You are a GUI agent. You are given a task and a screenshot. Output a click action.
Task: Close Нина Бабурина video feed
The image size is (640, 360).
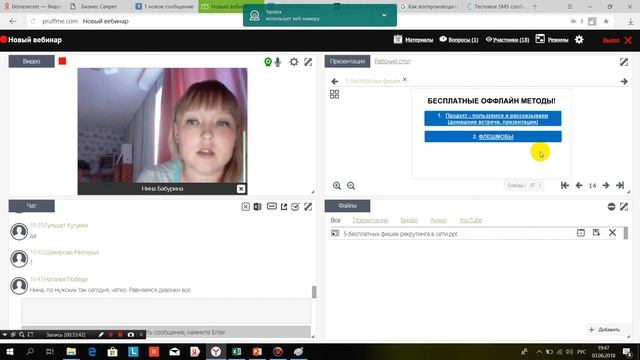point(241,189)
